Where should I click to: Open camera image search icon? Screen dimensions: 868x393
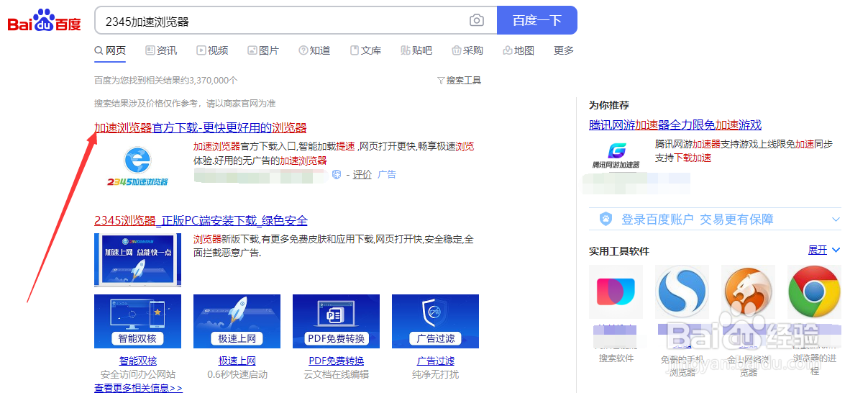point(477,20)
